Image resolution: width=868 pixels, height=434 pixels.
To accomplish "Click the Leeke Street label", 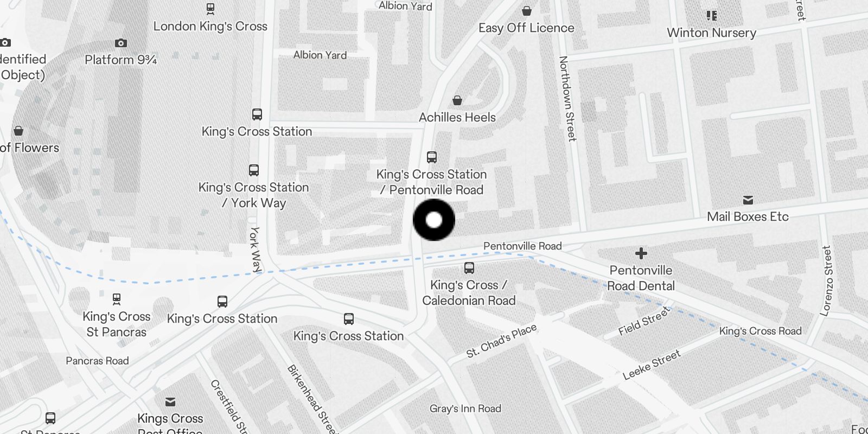I will (x=652, y=365).
